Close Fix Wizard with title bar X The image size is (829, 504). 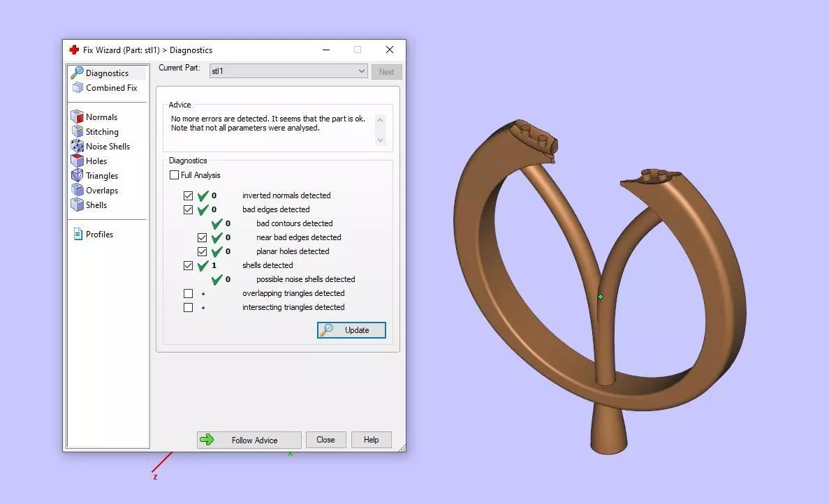coord(390,50)
